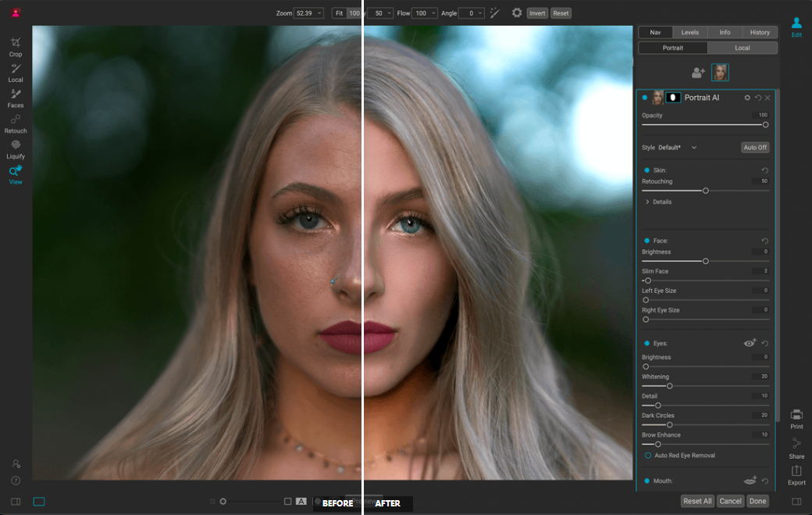The width and height of the screenshot is (812, 515).
Task: Select the Retouch tool
Action: click(16, 122)
